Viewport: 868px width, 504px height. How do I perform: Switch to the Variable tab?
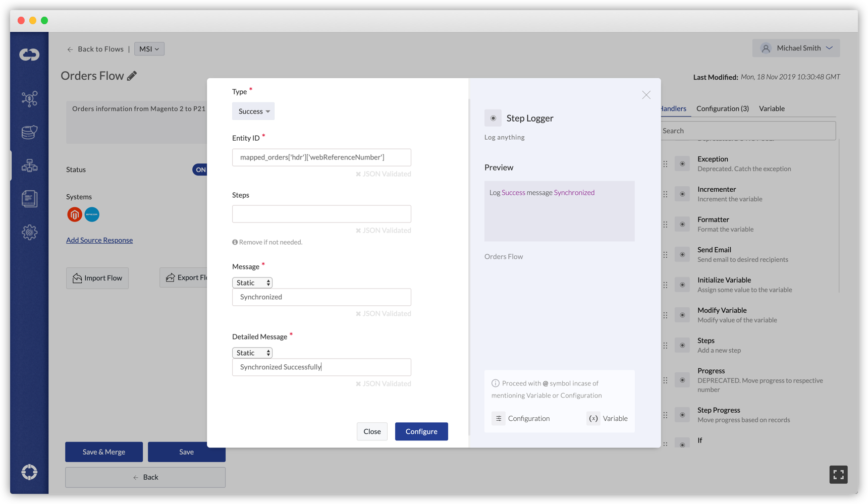(772, 108)
